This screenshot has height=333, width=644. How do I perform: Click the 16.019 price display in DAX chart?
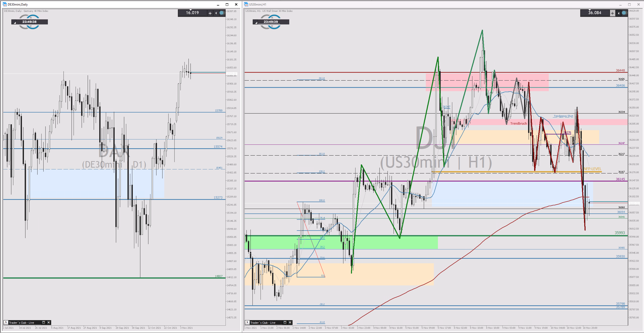(x=192, y=13)
